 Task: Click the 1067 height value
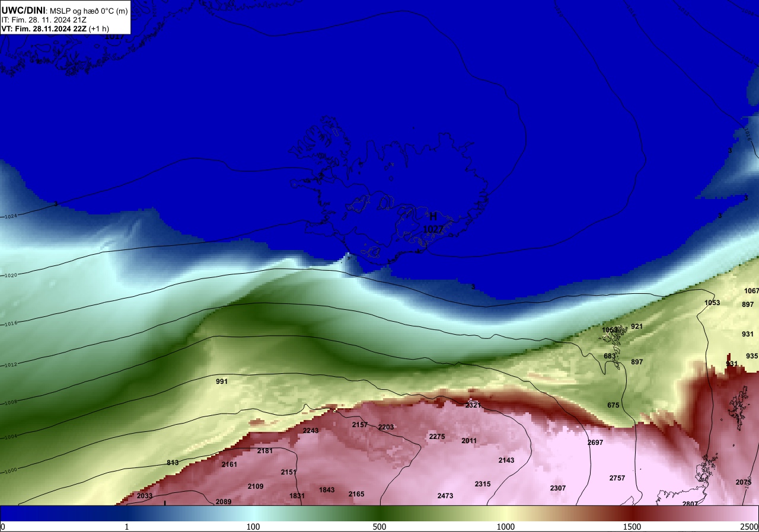pos(751,291)
